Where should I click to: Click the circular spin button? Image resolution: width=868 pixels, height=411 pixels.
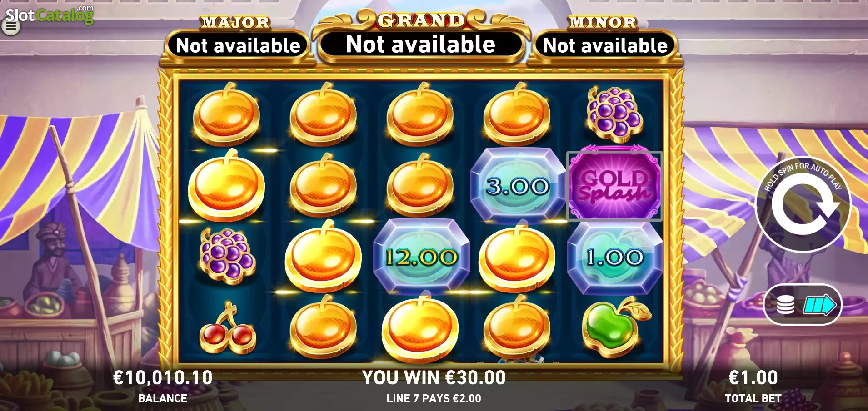tap(803, 205)
